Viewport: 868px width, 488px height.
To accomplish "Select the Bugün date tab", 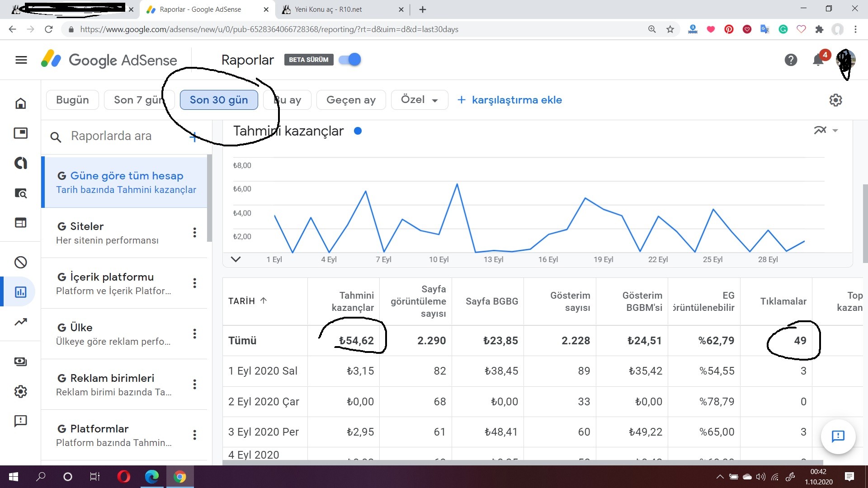I will coord(72,100).
